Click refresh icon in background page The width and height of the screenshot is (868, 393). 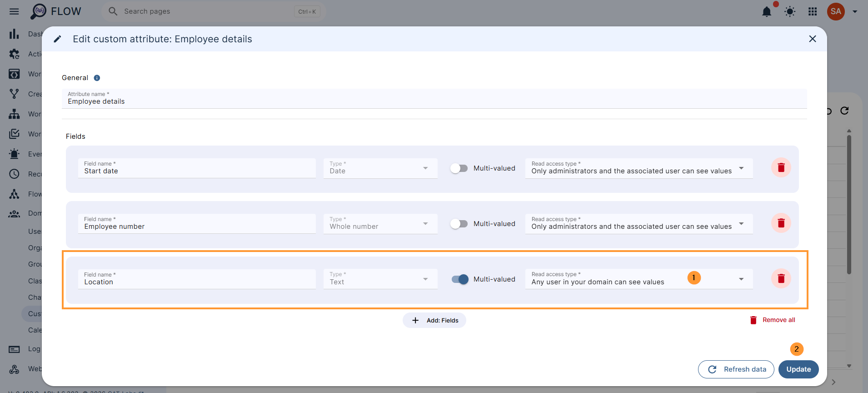844,111
